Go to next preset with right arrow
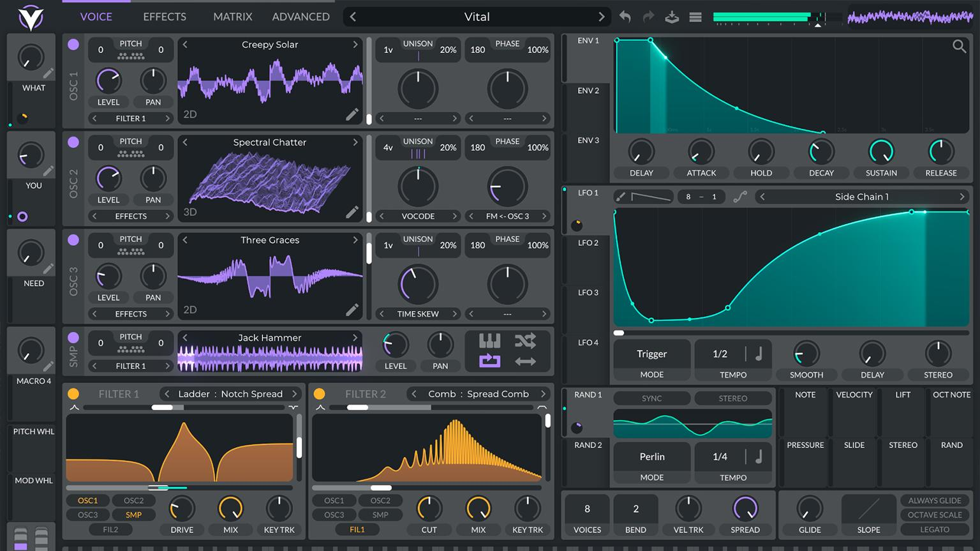Screen dimensions: 980x551 coord(601,17)
